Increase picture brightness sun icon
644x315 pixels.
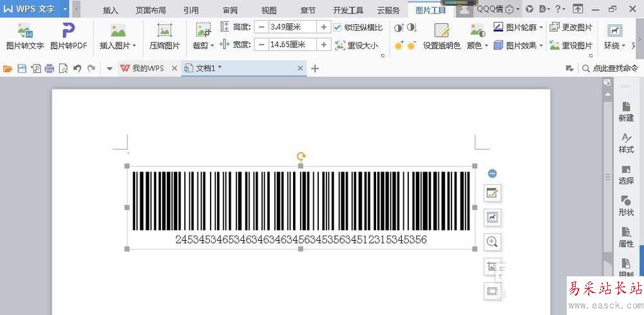(x=399, y=46)
